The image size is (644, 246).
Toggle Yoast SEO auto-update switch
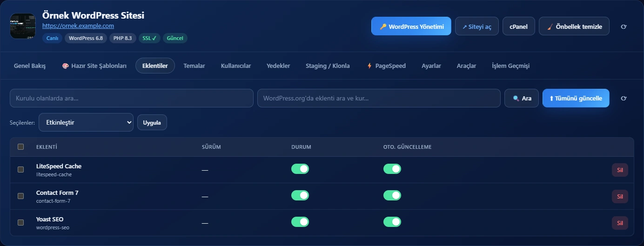tap(392, 222)
